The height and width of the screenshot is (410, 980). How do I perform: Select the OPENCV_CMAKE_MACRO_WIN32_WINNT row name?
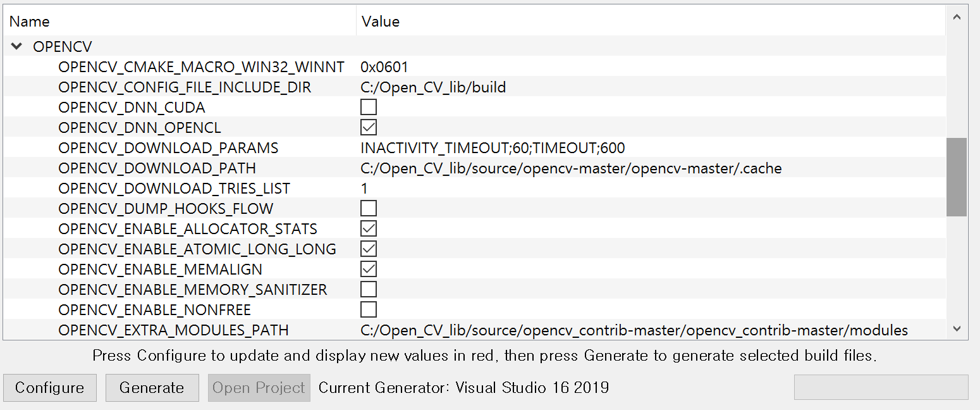point(202,66)
